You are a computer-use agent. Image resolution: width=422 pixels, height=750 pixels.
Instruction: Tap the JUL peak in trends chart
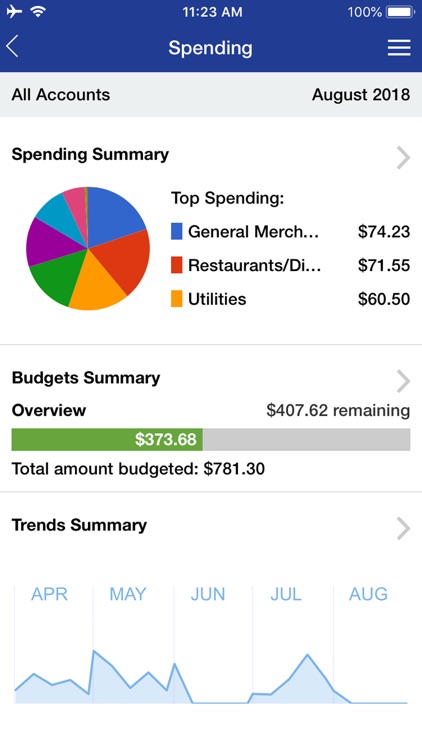click(x=307, y=655)
